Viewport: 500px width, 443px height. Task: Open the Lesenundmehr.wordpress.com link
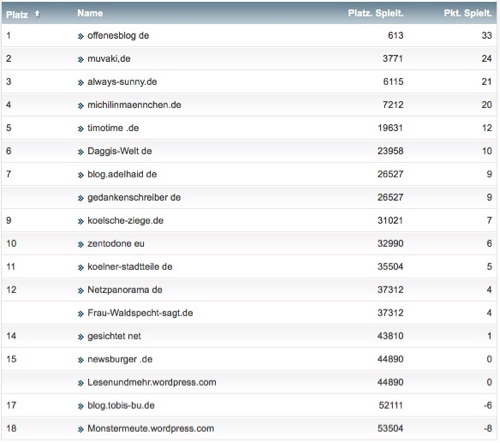coord(152,382)
